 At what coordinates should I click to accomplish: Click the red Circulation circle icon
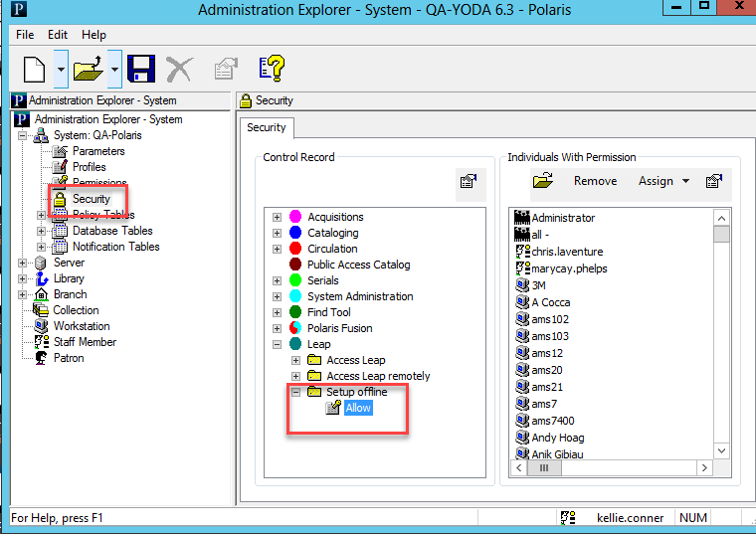(295, 249)
